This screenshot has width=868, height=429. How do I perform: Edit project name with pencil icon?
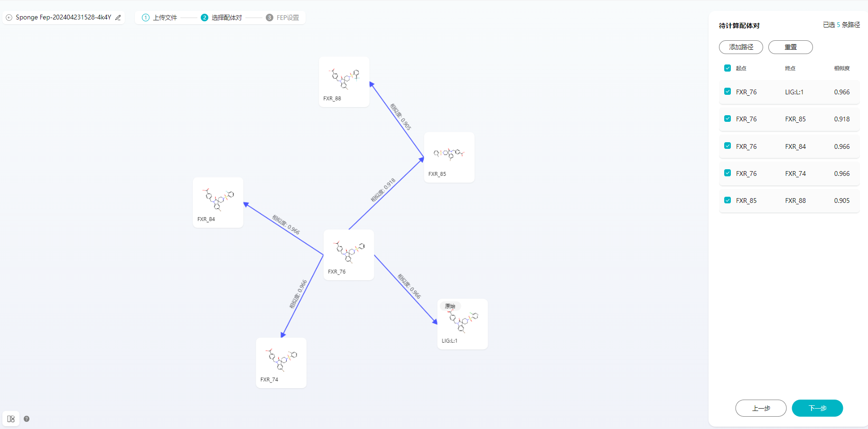(x=118, y=18)
